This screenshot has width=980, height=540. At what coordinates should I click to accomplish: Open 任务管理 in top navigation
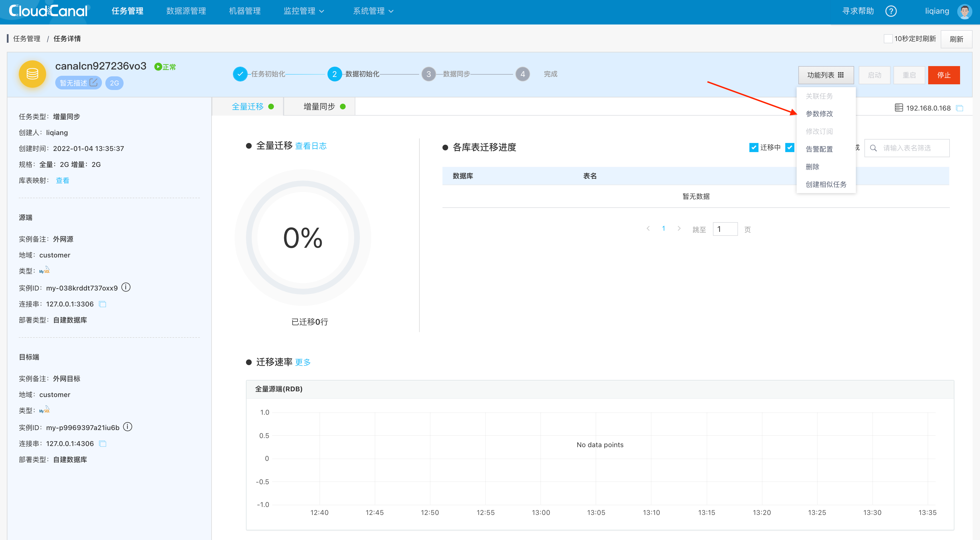128,11
